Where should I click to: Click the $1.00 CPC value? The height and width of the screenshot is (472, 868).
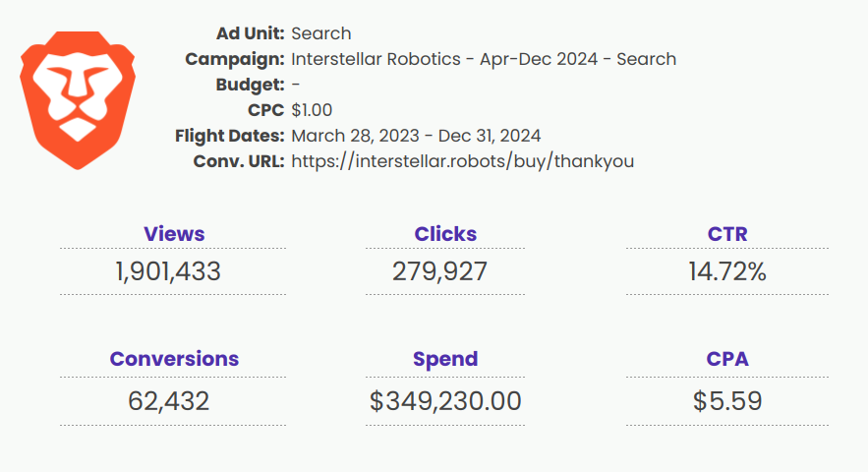312,110
